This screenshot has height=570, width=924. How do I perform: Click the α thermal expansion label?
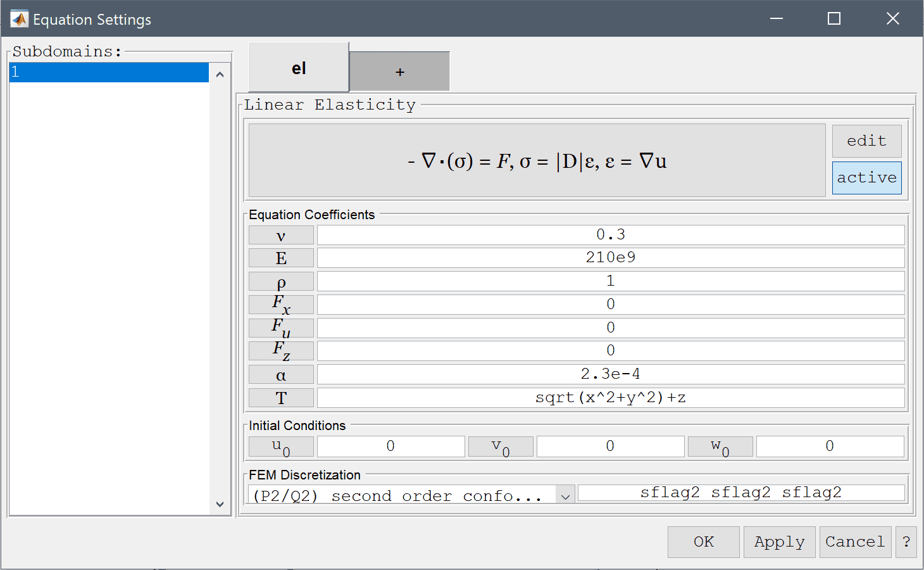281,374
